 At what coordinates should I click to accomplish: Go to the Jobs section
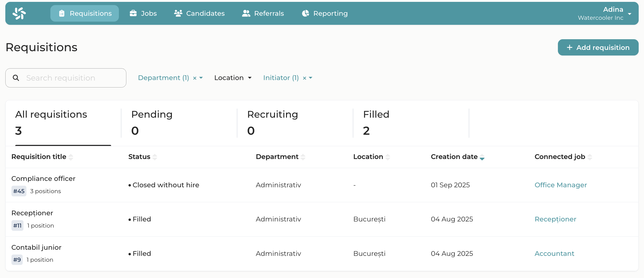[143, 13]
